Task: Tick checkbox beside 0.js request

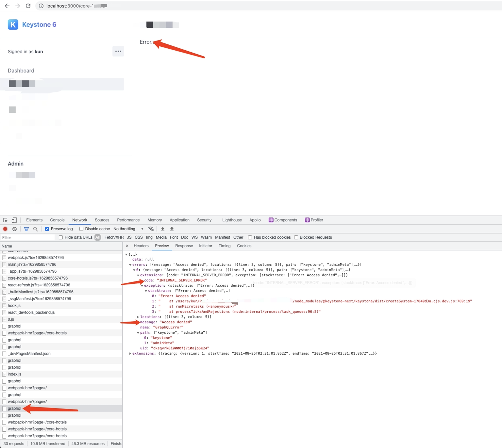Action: point(4,319)
